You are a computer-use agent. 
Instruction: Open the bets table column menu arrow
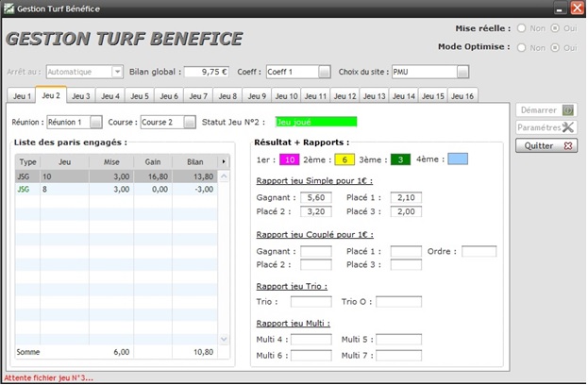224,162
